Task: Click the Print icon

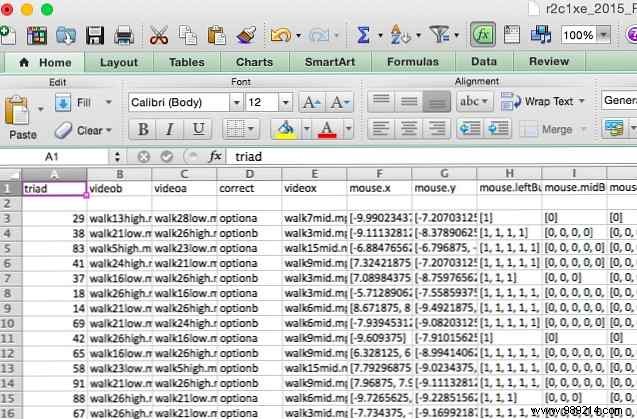Action: 124,35
